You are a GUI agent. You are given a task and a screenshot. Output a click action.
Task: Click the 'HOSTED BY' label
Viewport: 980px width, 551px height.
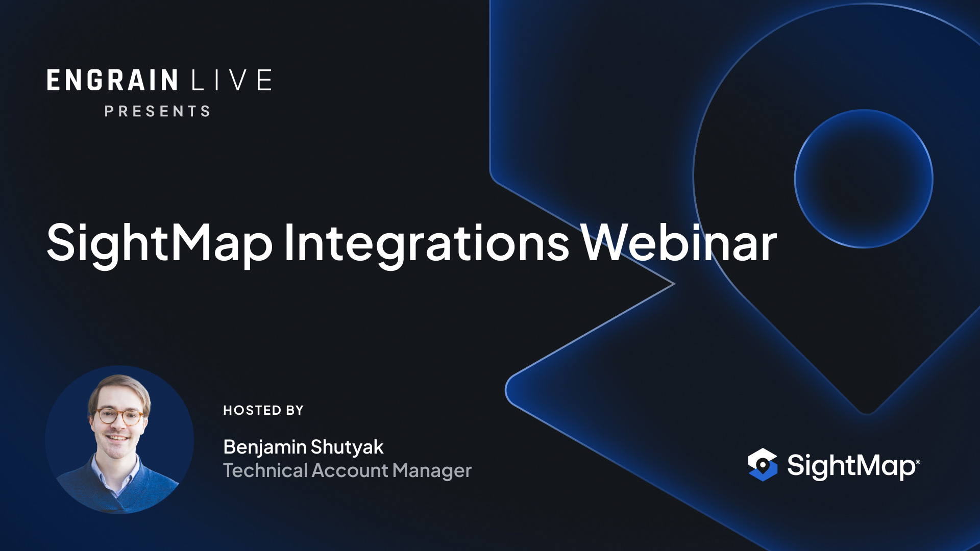tap(263, 410)
